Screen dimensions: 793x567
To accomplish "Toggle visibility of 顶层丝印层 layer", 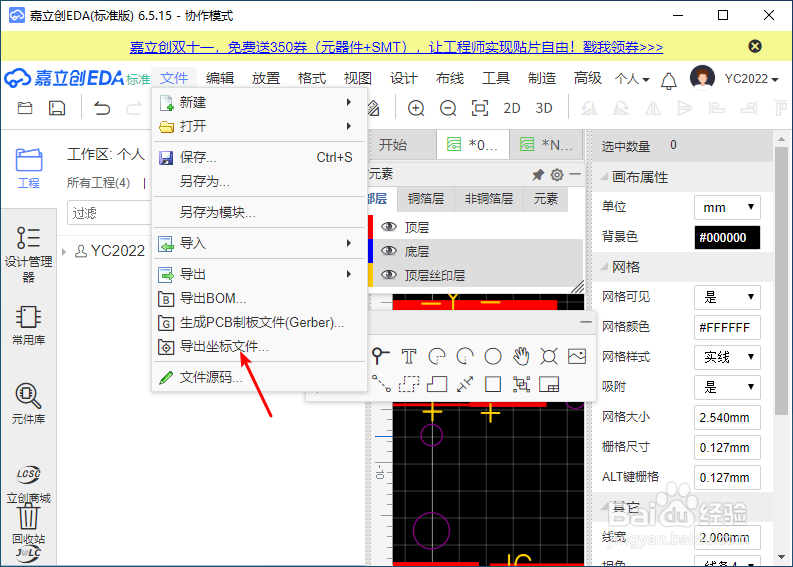I will [x=388, y=275].
